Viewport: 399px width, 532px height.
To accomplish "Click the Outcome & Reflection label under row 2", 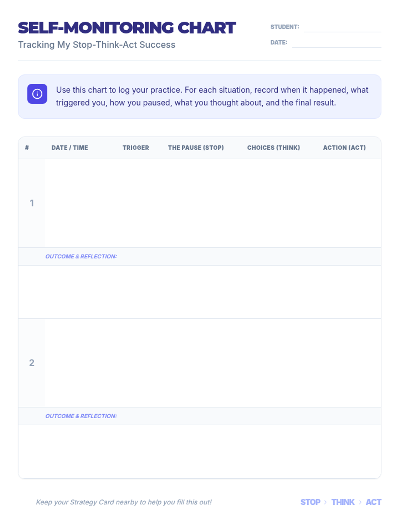I will pos(81,416).
